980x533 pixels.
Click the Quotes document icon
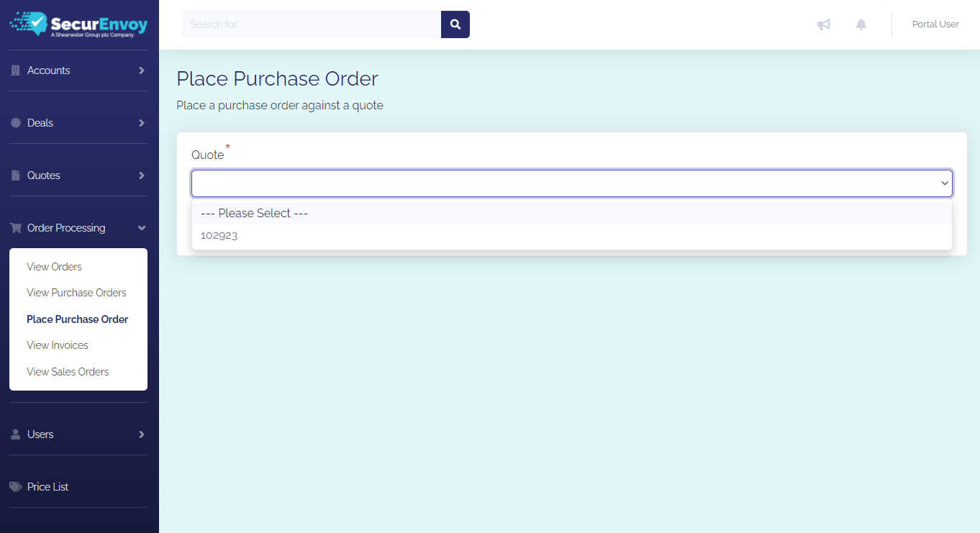[16, 176]
